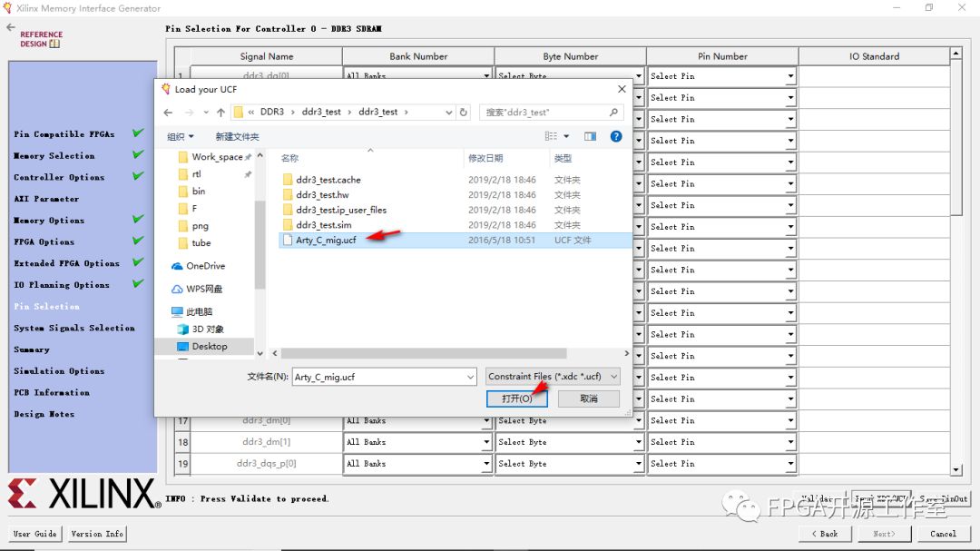Expand Bank Number dropdown for ddr3_dm[0]
Viewport: 980px width, 551px height.
[486, 421]
